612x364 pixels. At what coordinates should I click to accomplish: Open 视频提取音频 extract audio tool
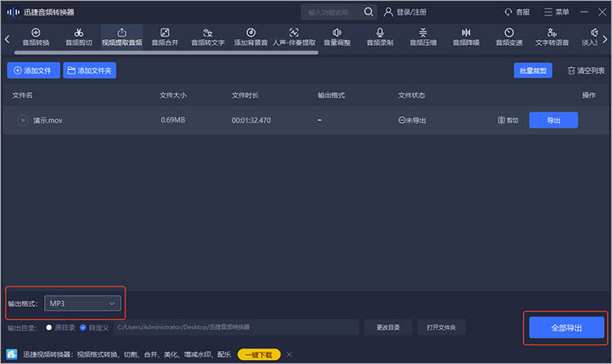point(122,37)
